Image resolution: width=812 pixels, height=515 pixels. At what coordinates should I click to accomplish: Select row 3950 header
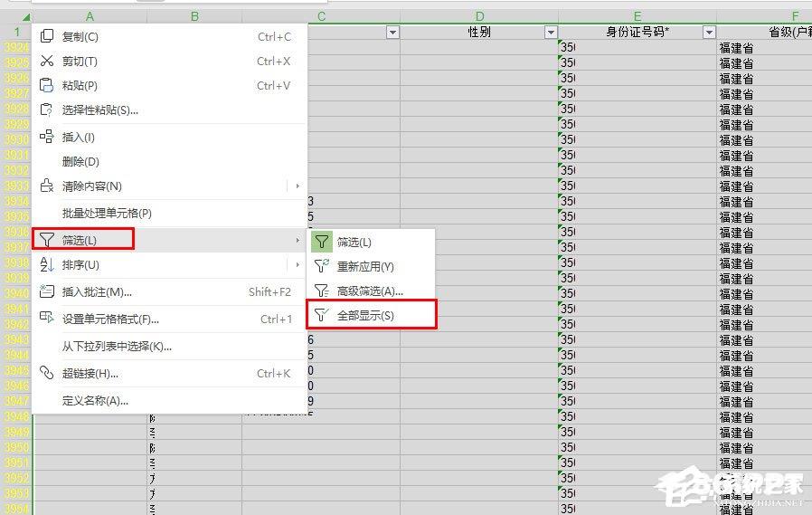pyautogui.click(x=16, y=447)
